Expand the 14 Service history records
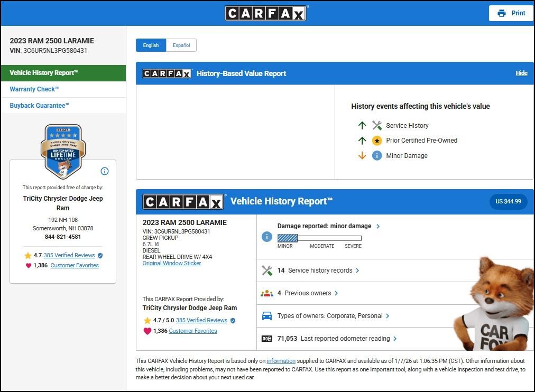The height and width of the screenshot is (392, 535). (x=357, y=270)
